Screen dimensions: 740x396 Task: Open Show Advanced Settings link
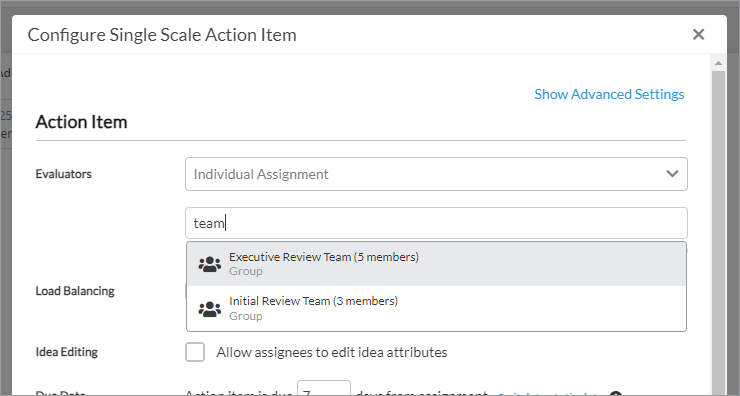point(609,94)
